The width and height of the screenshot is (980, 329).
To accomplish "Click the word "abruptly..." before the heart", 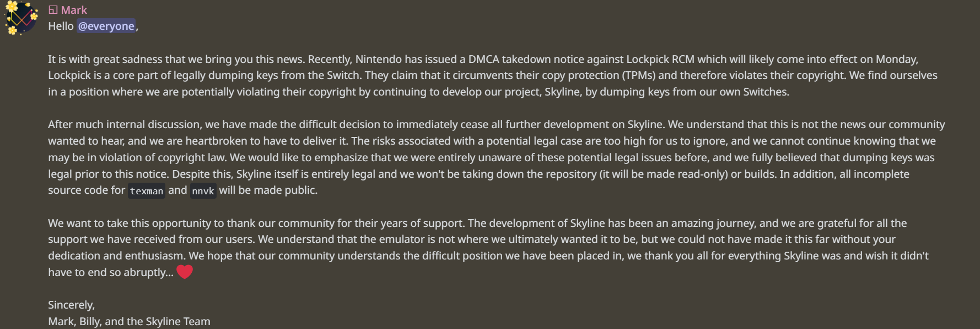I will (x=148, y=272).
